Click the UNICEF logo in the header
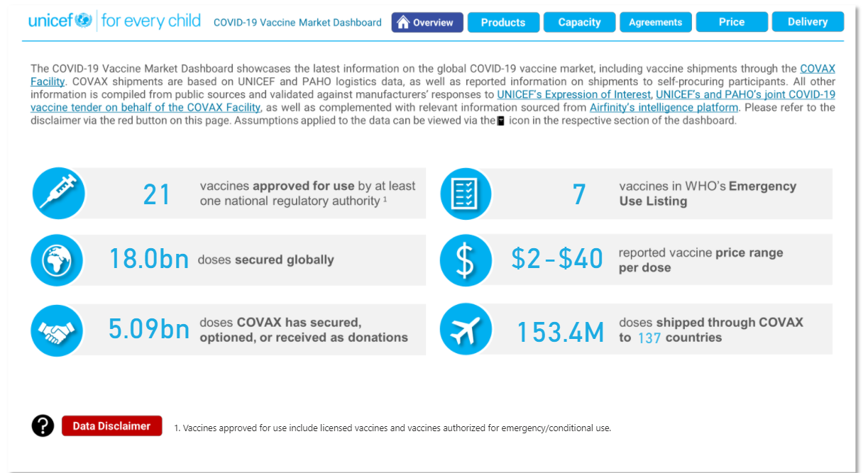Image resolution: width=868 pixels, height=473 pixels. pos(60,21)
